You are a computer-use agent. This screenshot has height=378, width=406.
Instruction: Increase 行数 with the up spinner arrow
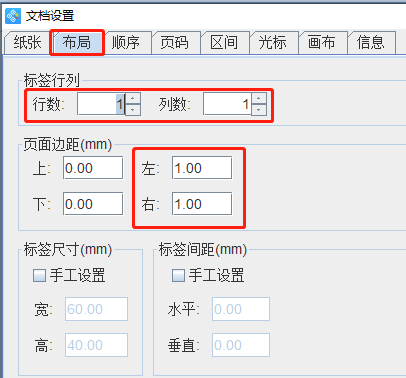pos(133,98)
